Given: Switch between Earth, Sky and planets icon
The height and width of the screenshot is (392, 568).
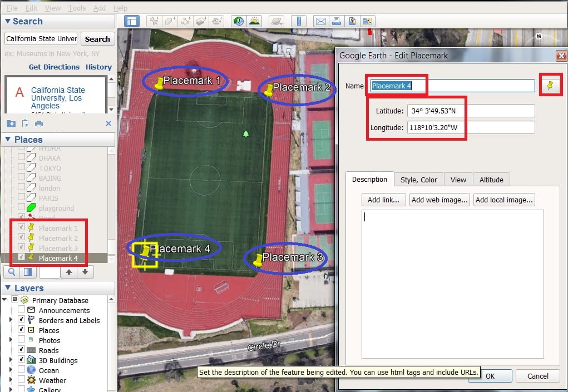Looking at the screenshot, I should [x=276, y=21].
